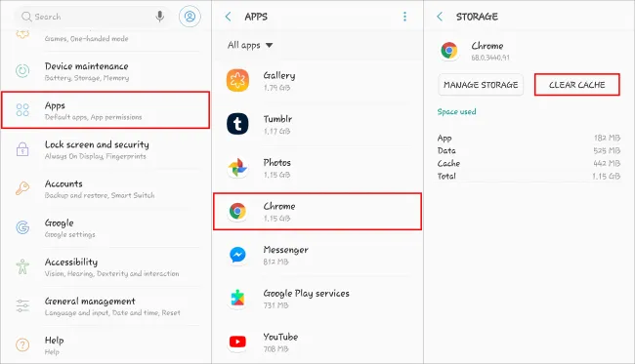Open Device maintenance settings

pos(106,71)
